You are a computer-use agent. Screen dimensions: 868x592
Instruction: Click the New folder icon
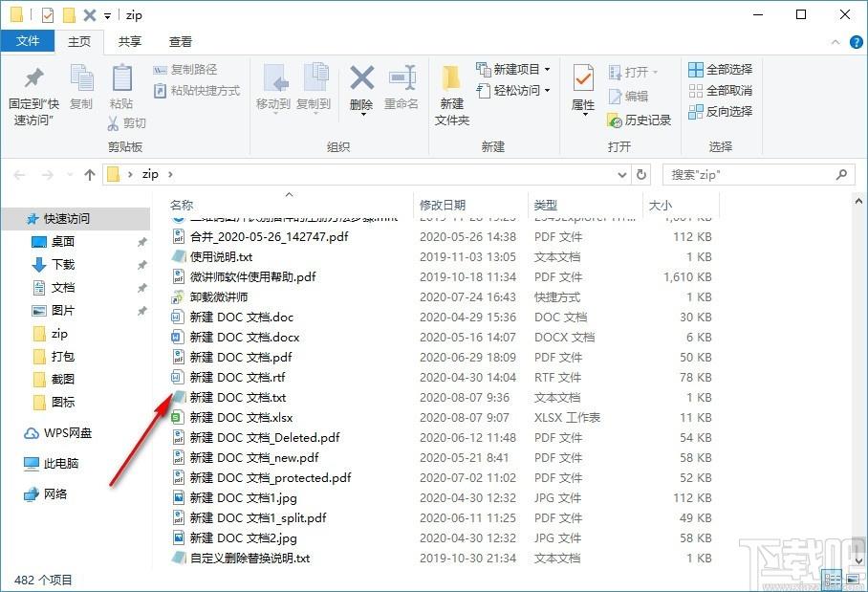click(x=451, y=78)
